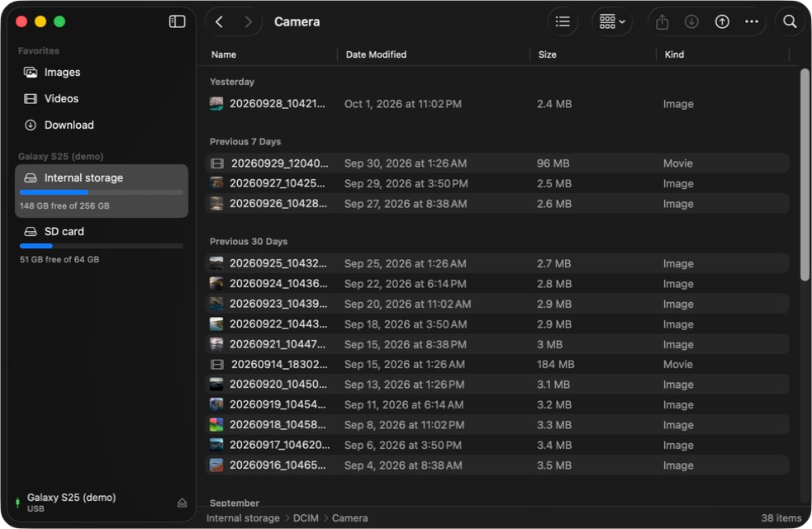This screenshot has width=812, height=529.
Task: Sort by Size column header
Action: (547, 54)
